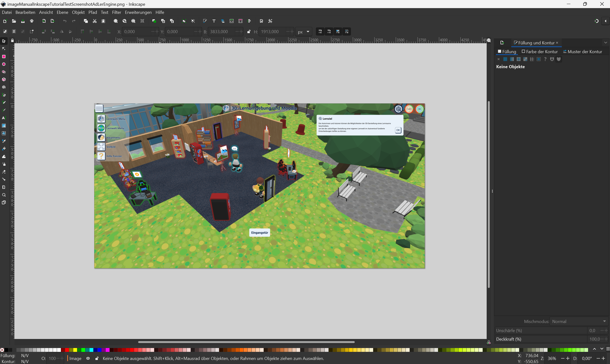The width and height of the screenshot is (610, 364).
Task: Toggle width/height ratio lock
Action: coord(249,32)
